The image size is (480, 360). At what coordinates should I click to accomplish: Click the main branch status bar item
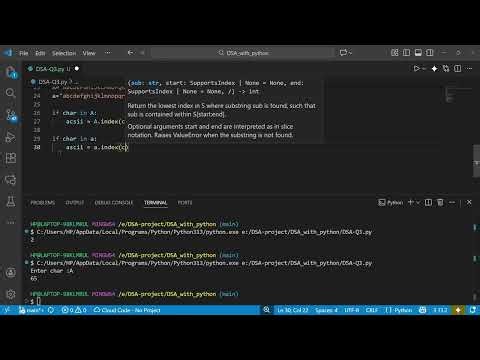coord(31,310)
